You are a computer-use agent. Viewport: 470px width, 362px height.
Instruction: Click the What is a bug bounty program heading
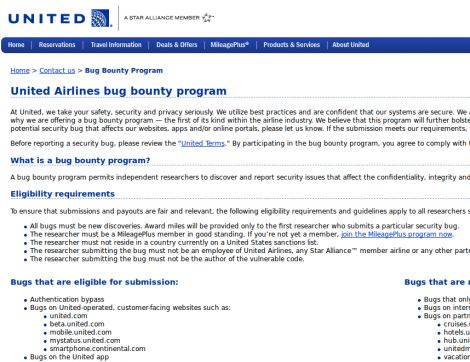[x=80, y=161]
